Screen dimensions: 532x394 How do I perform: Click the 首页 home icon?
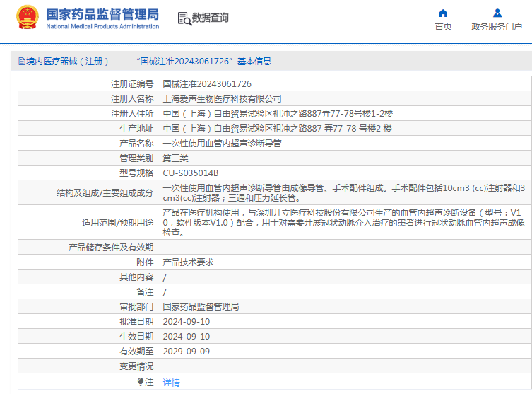click(x=443, y=13)
